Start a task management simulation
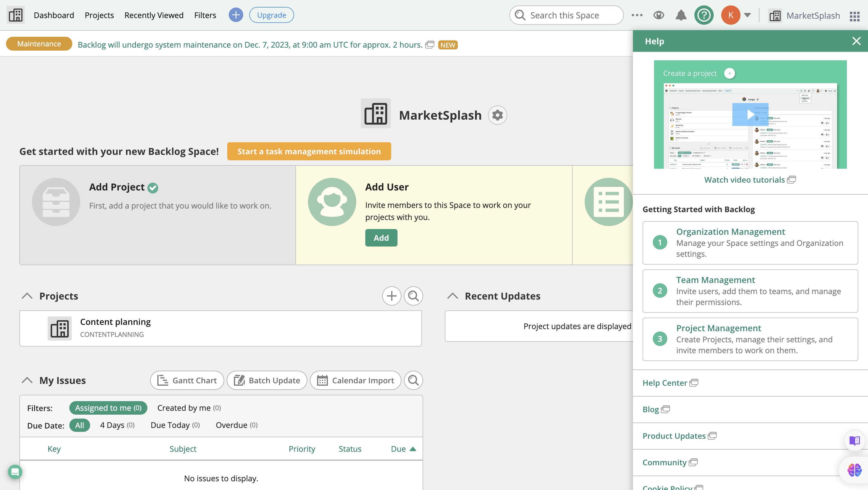 coord(309,151)
